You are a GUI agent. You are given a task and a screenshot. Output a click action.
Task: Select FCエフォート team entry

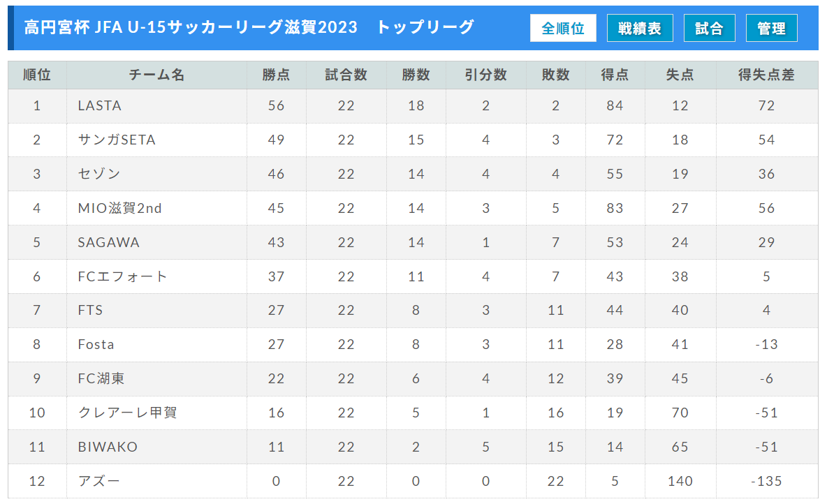click(x=122, y=276)
